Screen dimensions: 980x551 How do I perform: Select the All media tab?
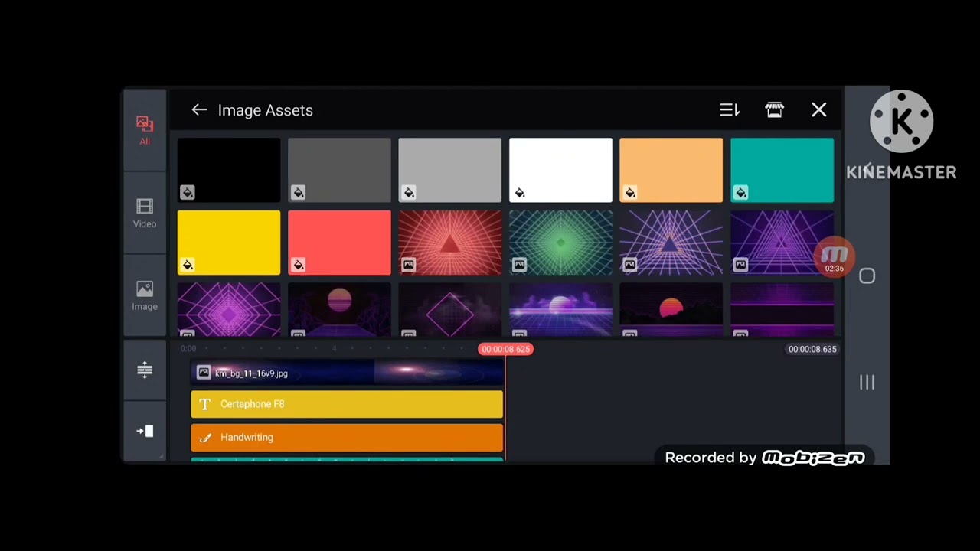pos(145,130)
